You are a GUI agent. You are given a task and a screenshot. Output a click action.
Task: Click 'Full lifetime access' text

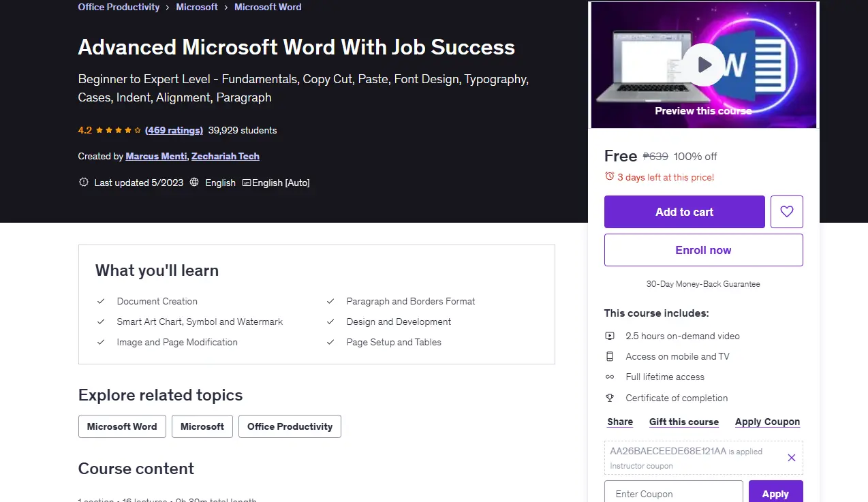665,377
